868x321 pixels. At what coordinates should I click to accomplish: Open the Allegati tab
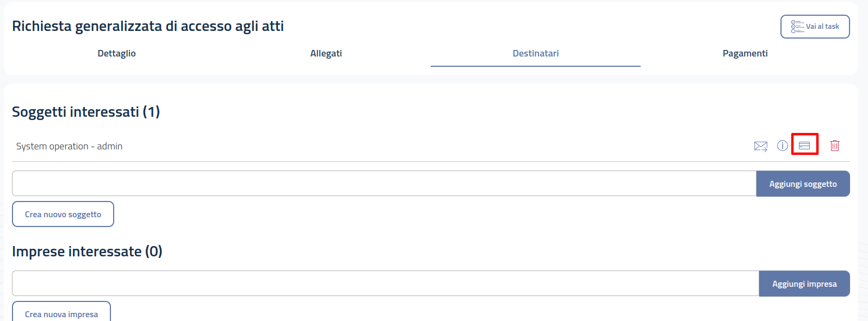point(326,53)
